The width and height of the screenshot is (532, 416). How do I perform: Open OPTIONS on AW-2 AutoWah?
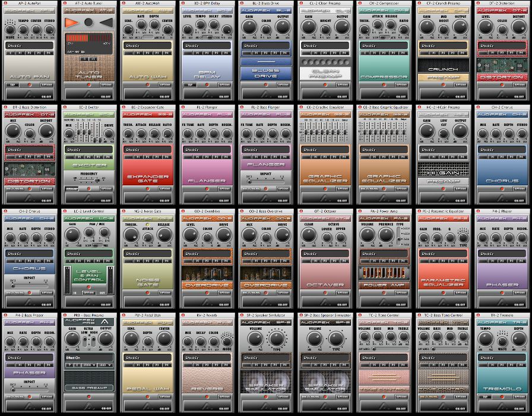click(x=165, y=84)
